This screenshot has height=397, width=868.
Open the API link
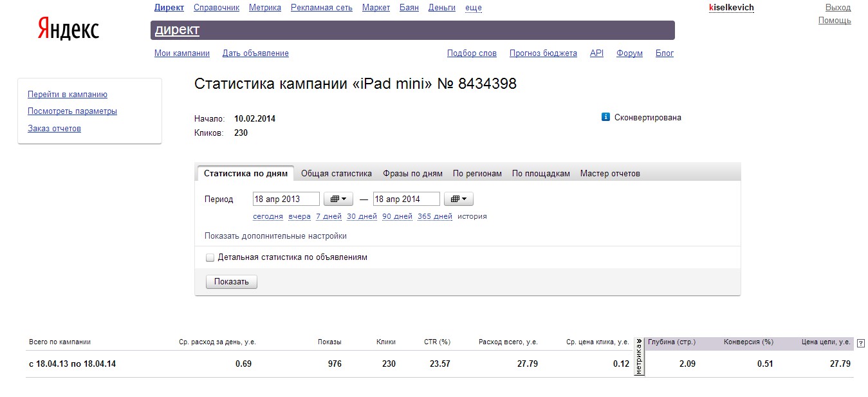596,53
